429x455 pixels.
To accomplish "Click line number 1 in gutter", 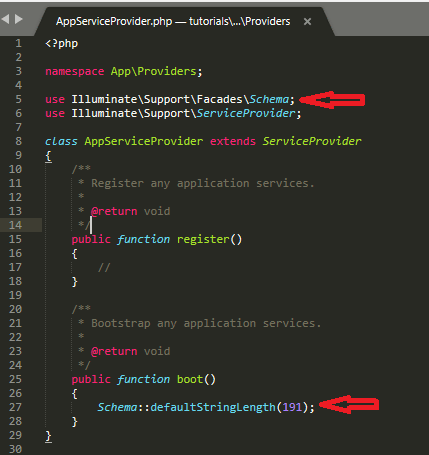I will click(18, 43).
